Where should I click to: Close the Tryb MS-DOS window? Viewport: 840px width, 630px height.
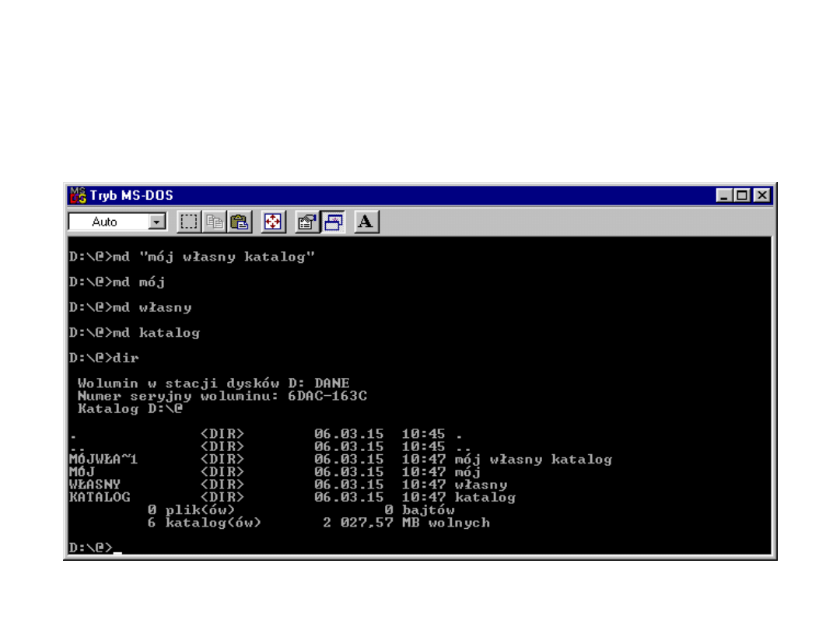761,195
